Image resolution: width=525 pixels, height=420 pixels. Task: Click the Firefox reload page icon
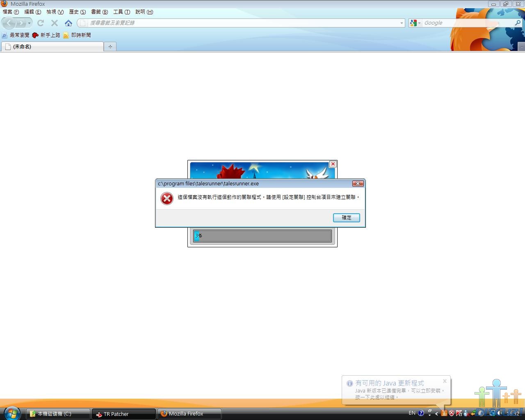coord(41,23)
